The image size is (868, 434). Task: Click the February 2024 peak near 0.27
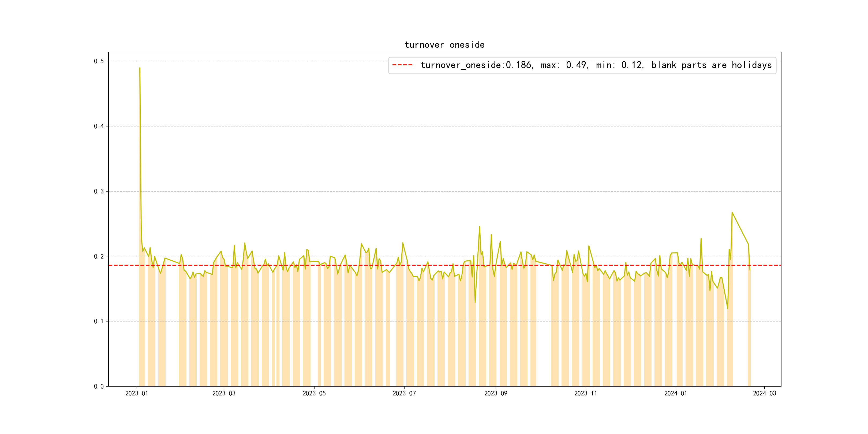coord(732,212)
